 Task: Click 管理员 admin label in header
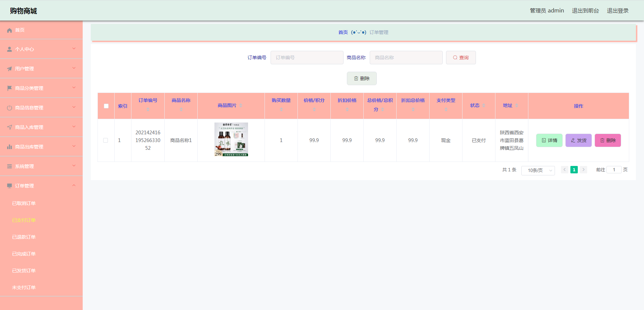tap(547, 11)
